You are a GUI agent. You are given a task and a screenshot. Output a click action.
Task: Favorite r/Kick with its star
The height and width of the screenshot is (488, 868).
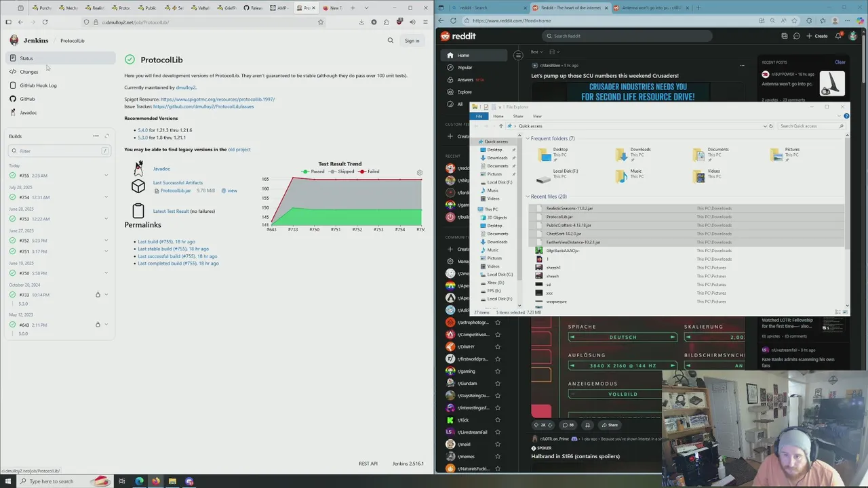click(497, 420)
